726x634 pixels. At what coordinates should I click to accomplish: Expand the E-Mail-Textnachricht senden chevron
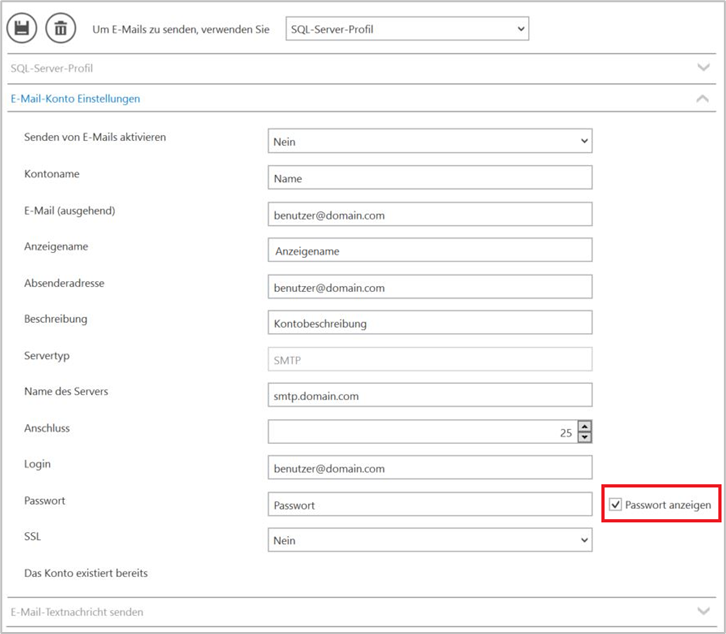pos(703,611)
